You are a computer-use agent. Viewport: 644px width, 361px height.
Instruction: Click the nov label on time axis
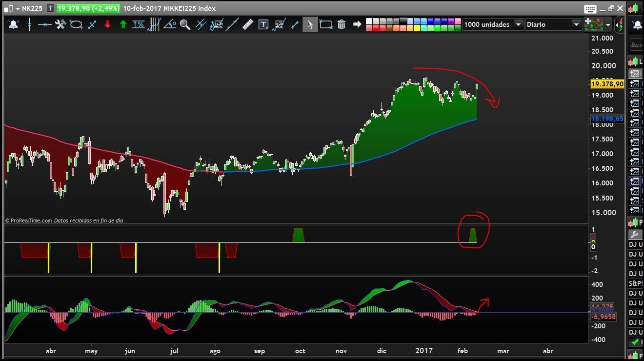pyautogui.click(x=342, y=351)
